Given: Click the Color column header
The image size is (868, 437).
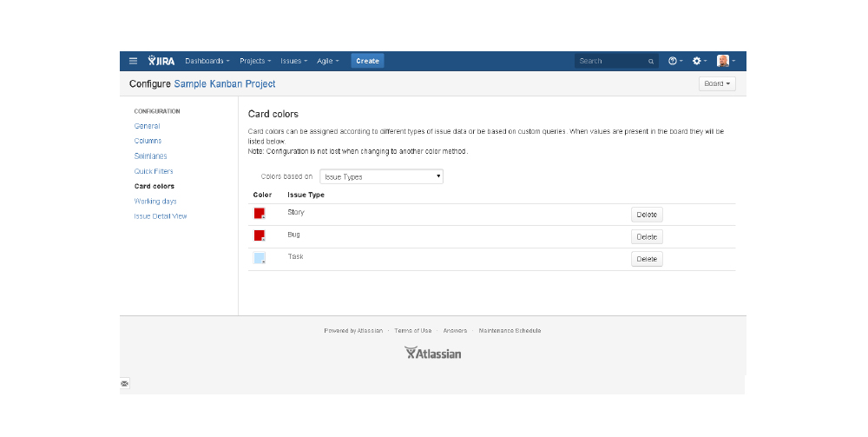Looking at the screenshot, I should point(262,195).
